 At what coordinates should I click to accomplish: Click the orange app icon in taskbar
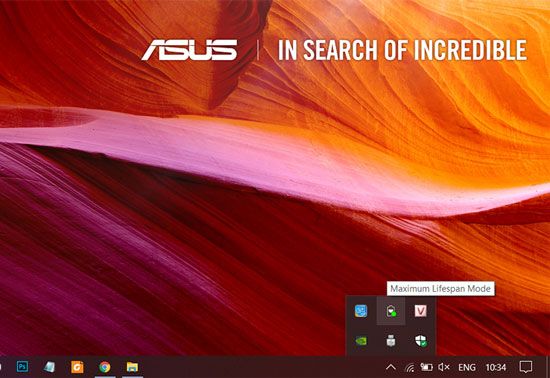click(77, 367)
